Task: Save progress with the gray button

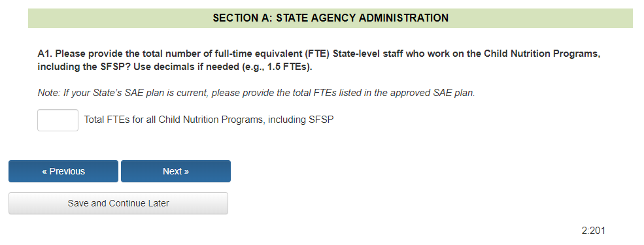Action: tap(118, 203)
